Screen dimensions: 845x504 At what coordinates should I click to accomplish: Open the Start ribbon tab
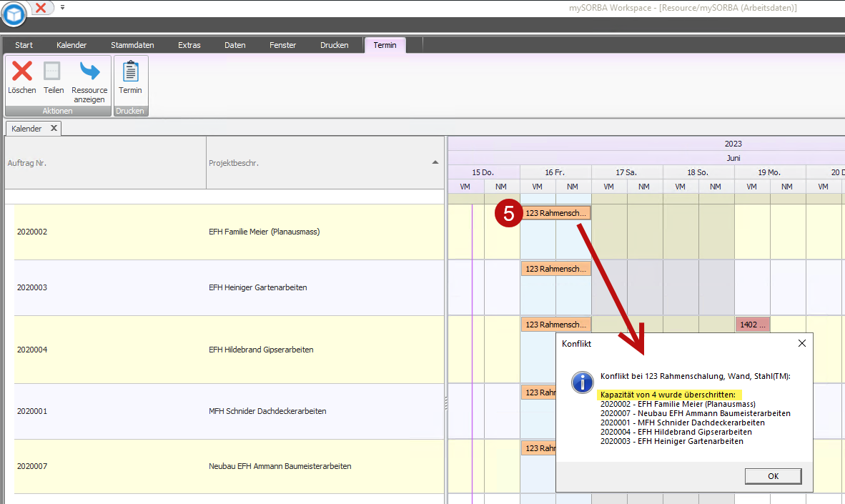[x=24, y=45]
